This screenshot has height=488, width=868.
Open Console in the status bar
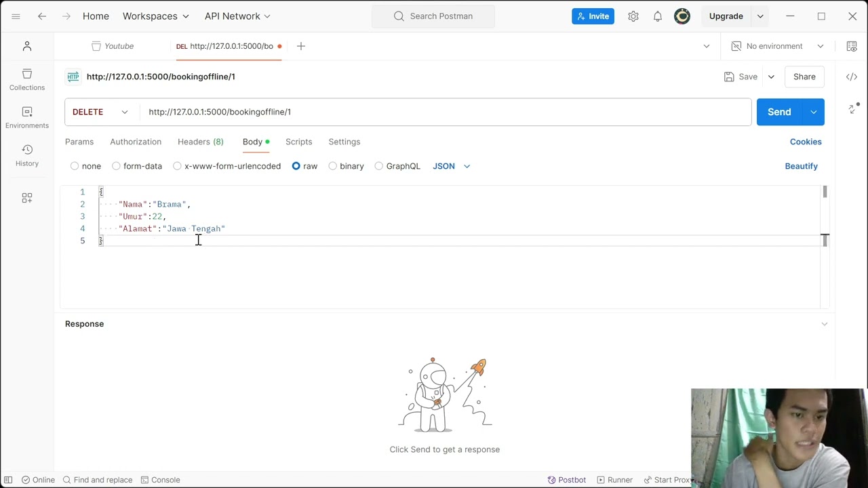tap(160, 480)
